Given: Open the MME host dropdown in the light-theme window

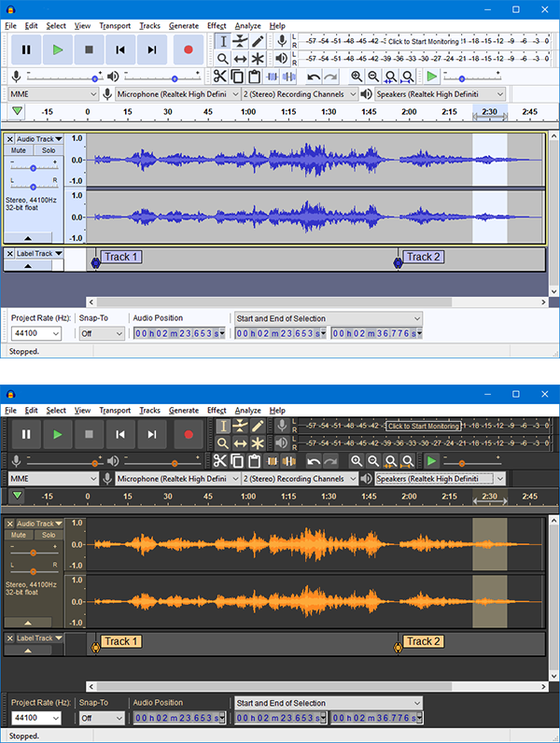Looking at the screenshot, I should (53, 94).
